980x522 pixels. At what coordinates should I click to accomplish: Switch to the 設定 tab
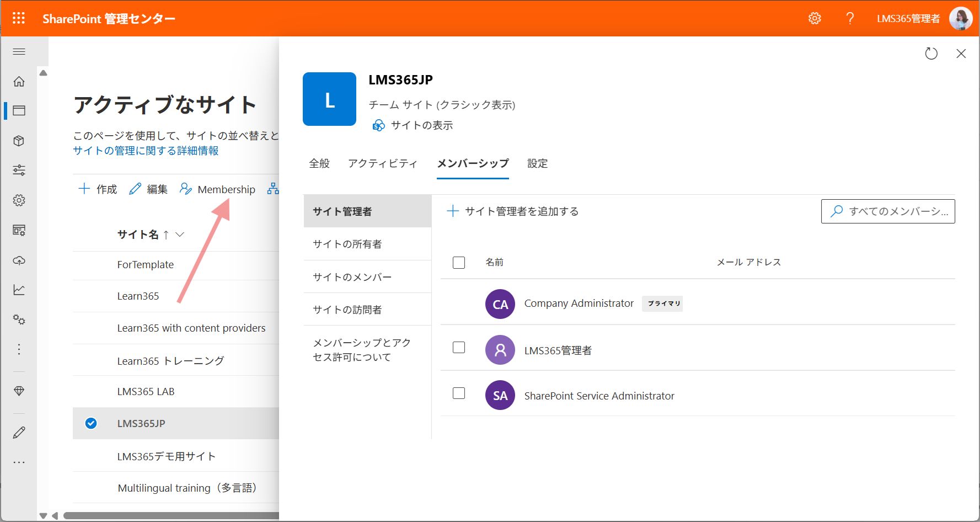tap(538, 163)
